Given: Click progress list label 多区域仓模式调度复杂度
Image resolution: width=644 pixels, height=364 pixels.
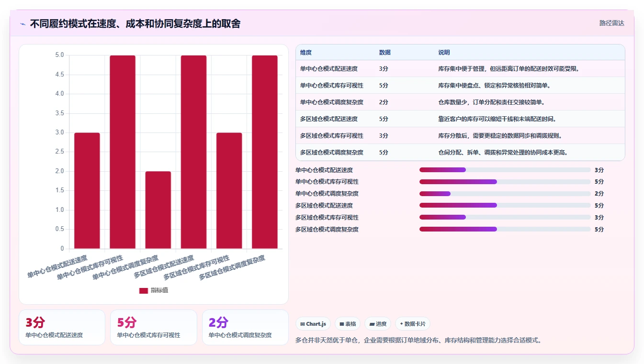Looking at the screenshot, I should (x=327, y=229).
